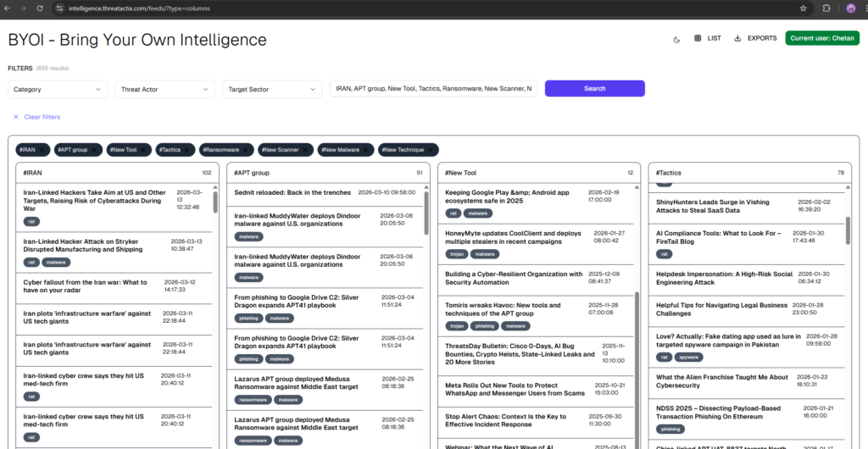The height and width of the screenshot is (449, 868).
Task: Open browser extensions puzzle icon
Action: 826,8
